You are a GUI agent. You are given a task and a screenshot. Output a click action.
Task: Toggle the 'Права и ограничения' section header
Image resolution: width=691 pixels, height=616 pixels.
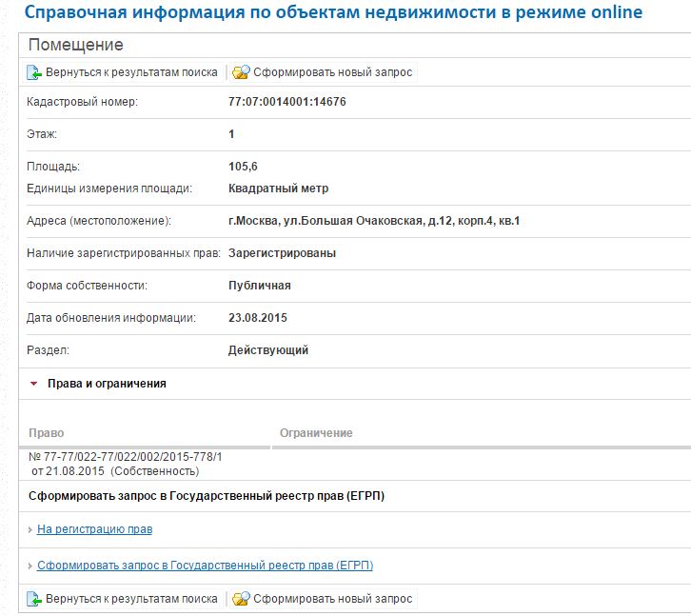(107, 384)
